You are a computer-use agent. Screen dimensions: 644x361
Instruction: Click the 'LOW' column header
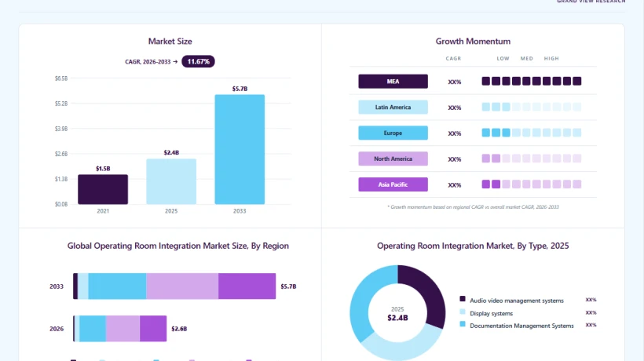[x=503, y=59]
